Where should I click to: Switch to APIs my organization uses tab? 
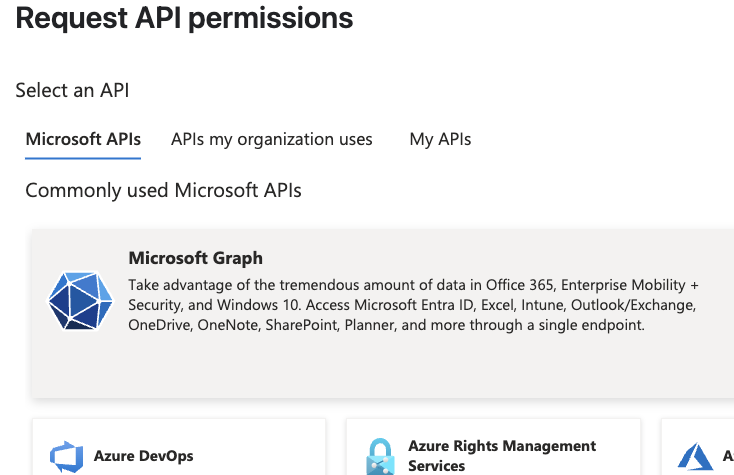272,139
